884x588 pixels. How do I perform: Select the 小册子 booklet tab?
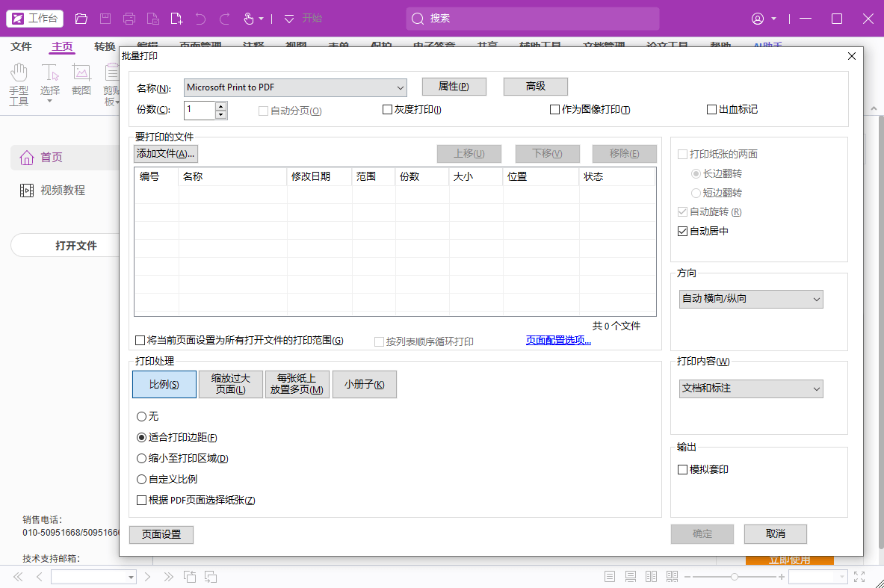[364, 385]
